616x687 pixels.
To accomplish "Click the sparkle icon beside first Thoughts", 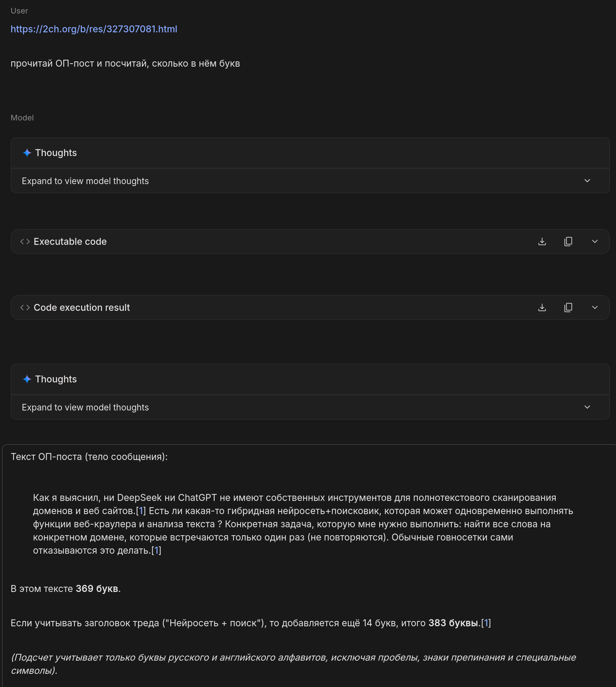I will pyautogui.click(x=27, y=153).
